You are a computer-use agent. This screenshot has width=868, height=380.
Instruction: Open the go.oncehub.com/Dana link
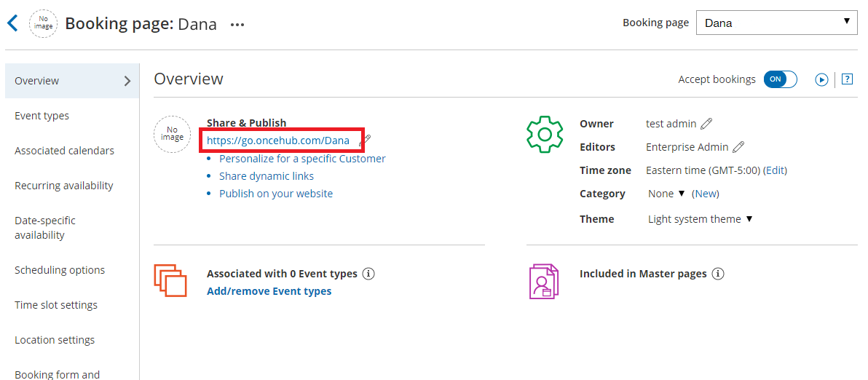(x=278, y=140)
